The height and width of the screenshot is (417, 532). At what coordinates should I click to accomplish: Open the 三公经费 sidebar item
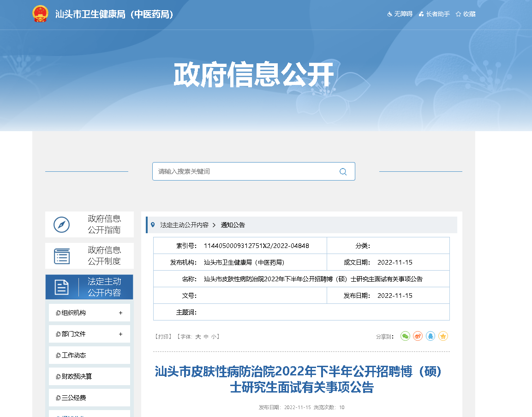(x=74, y=398)
